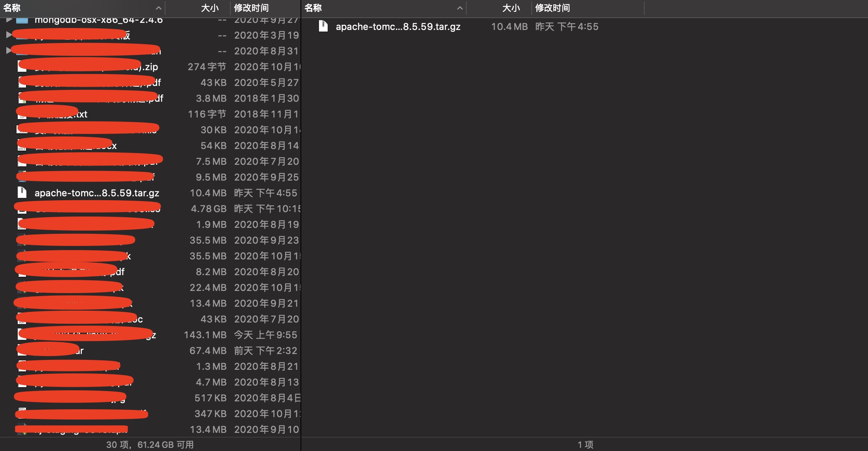The height and width of the screenshot is (451, 868).
Task: Expand the folder modified 2020年8月31
Action: pos(9,50)
